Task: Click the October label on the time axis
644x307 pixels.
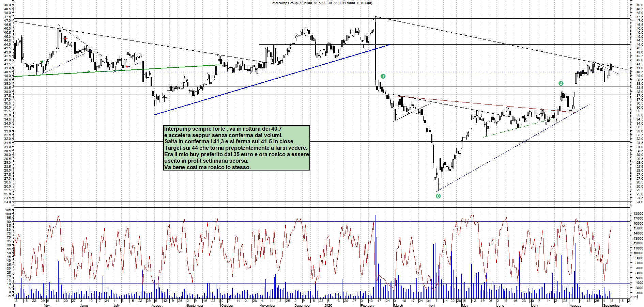Action: 227,305
